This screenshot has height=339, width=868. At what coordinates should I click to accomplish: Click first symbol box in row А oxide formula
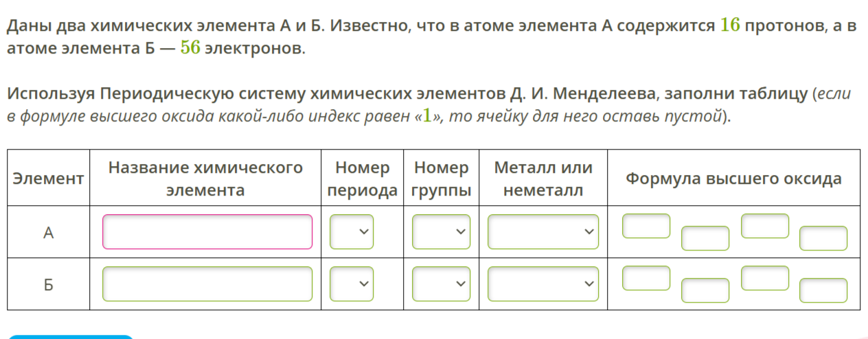click(646, 226)
